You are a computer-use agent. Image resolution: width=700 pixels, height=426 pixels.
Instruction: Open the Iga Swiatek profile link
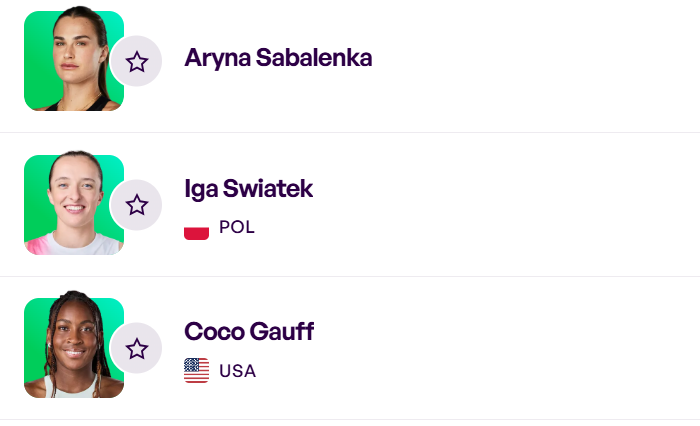(x=249, y=188)
